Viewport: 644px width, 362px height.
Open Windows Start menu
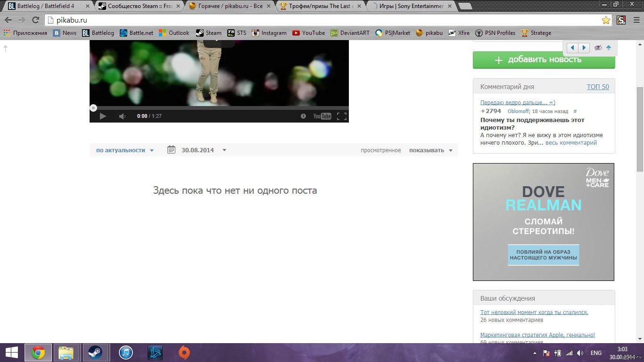pos(11,353)
